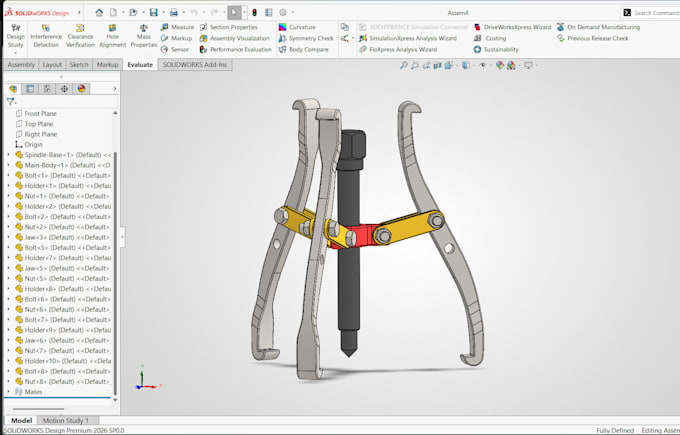Open Body Compare

pyautogui.click(x=303, y=49)
